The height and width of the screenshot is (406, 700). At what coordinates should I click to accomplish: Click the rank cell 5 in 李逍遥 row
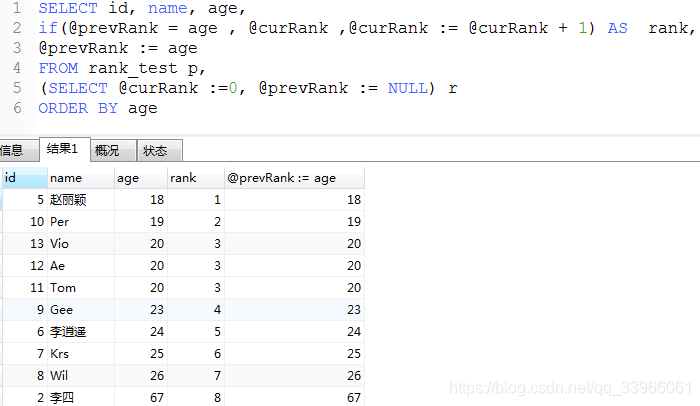196,331
